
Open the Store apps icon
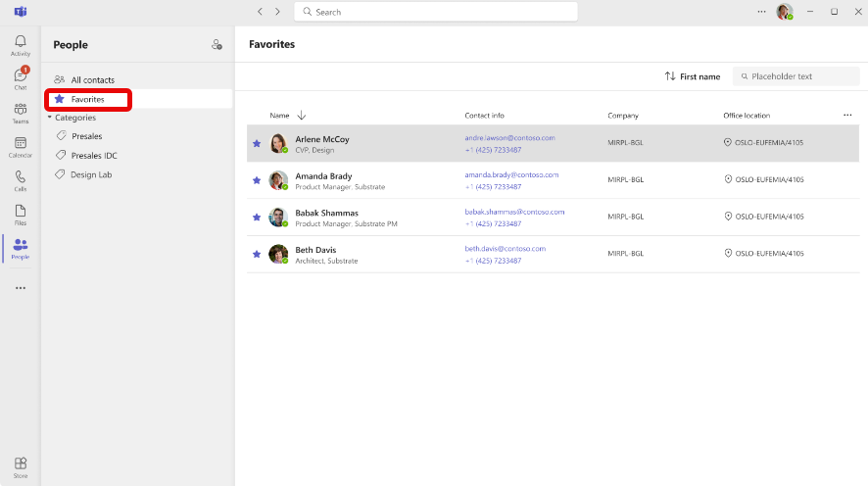coord(21,466)
